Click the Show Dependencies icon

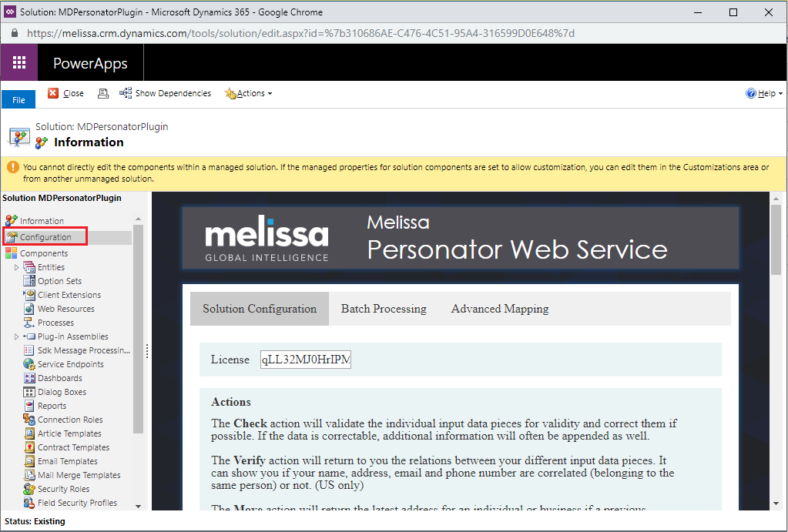126,93
